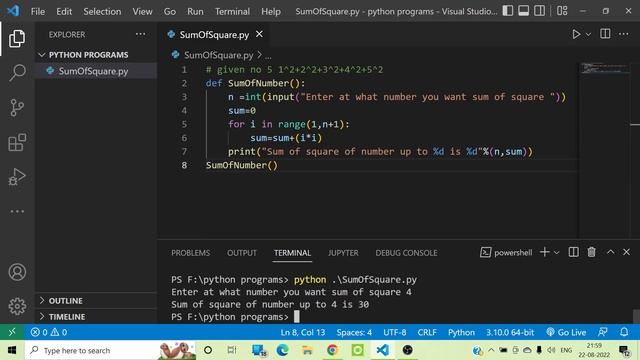Open the Search view in activity bar

(17, 73)
